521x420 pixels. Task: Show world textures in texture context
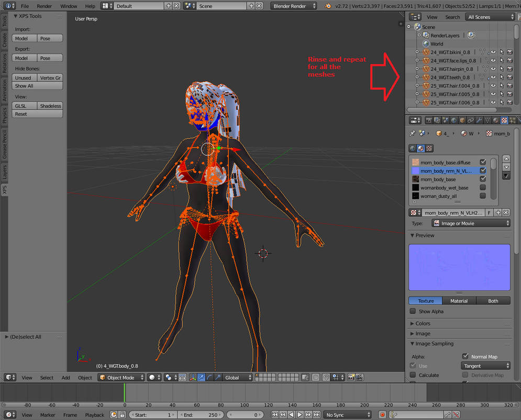pos(413,149)
